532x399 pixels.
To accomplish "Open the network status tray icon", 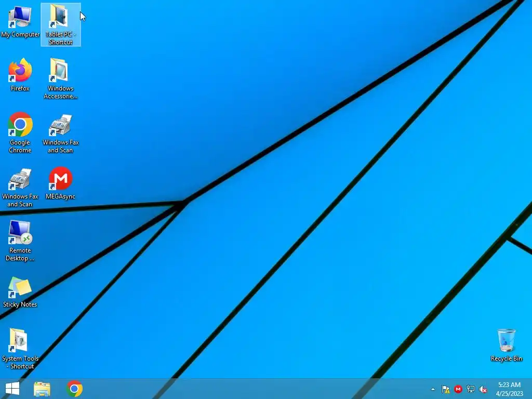I will coord(471,389).
